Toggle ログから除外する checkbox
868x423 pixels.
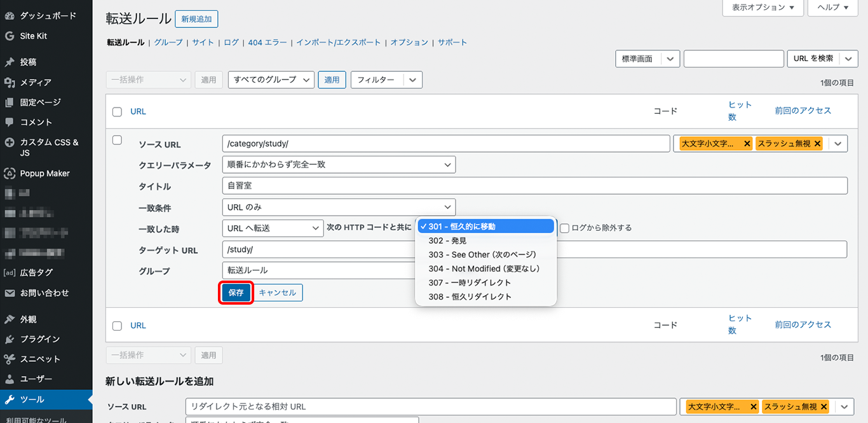coord(564,228)
